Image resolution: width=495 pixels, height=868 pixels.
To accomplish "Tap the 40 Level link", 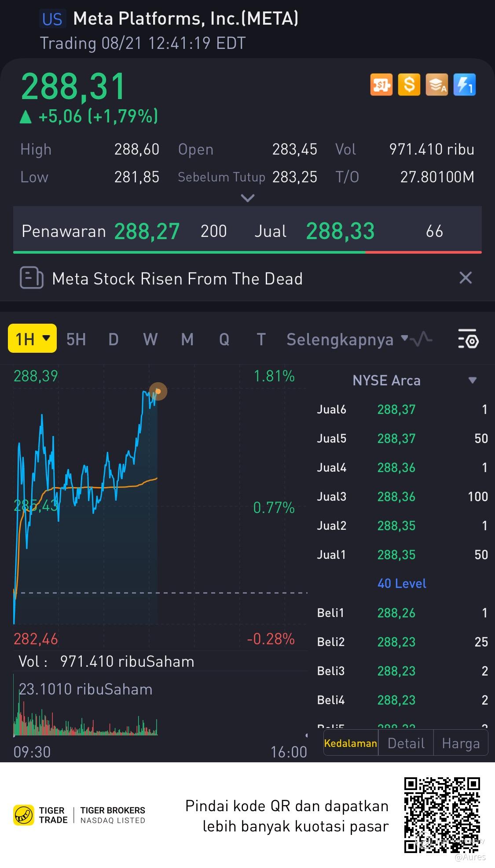I will [x=402, y=584].
